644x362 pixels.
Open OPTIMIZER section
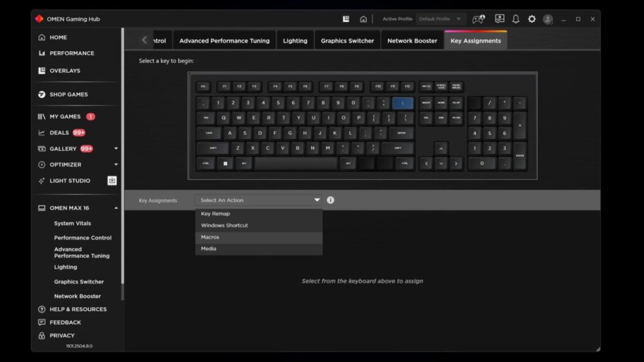click(x=65, y=165)
